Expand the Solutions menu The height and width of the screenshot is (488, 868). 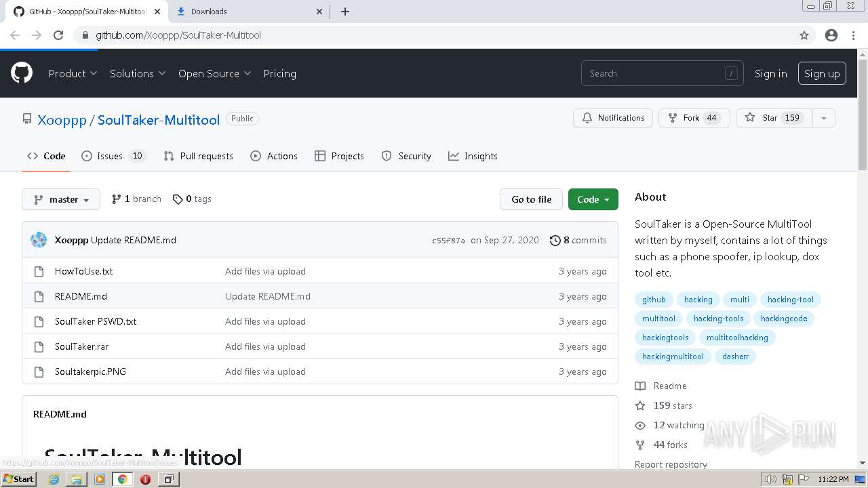138,73
